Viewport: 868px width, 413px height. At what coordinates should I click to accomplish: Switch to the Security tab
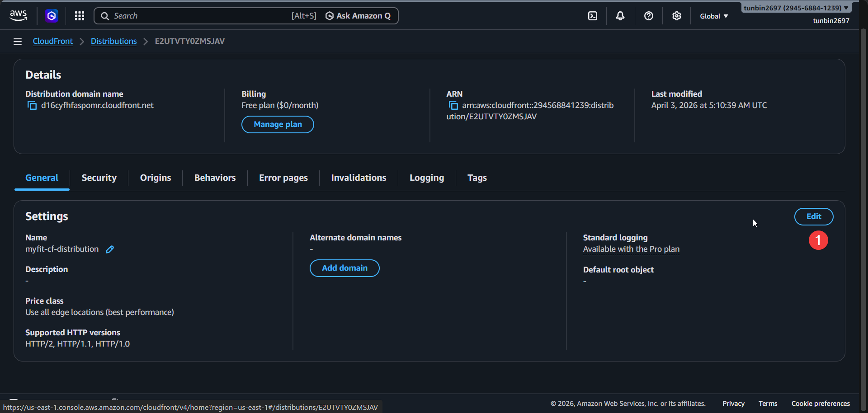tap(99, 178)
